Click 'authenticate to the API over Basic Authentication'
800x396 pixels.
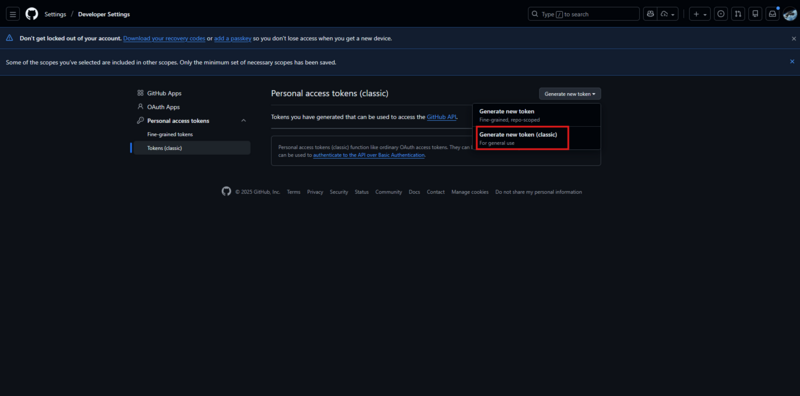coord(369,155)
